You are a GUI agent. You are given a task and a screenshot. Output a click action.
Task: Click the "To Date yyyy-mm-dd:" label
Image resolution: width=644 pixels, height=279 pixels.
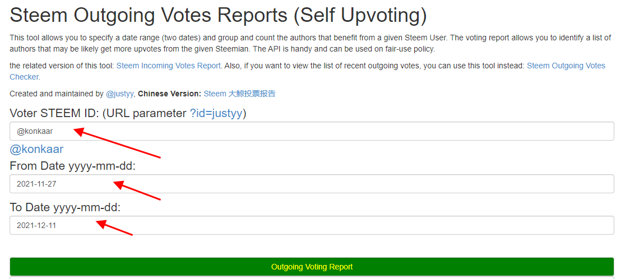pos(66,208)
